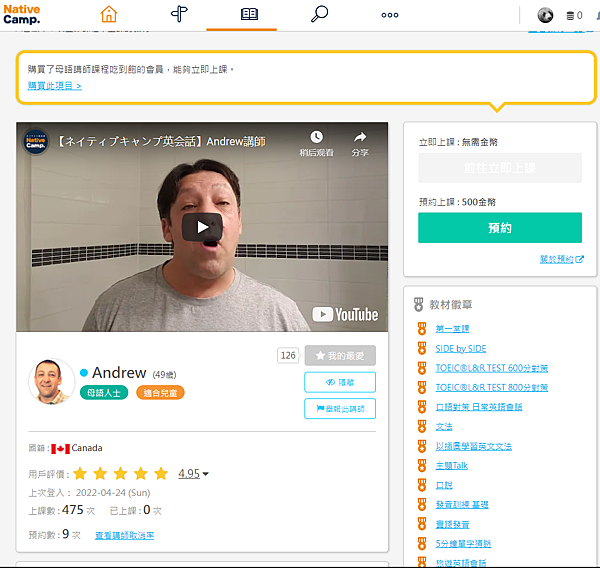
Task: Click the Canada flag icon
Action: [x=60, y=449]
